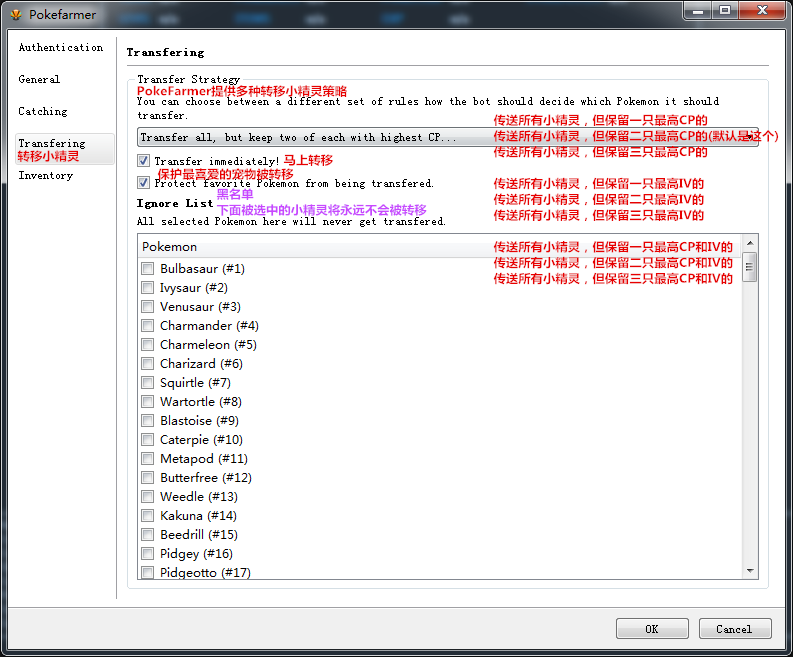This screenshot has height=657, width=793.
Task: Check the Pidgeotto (#17) checkbox
Action: (148, 573)
